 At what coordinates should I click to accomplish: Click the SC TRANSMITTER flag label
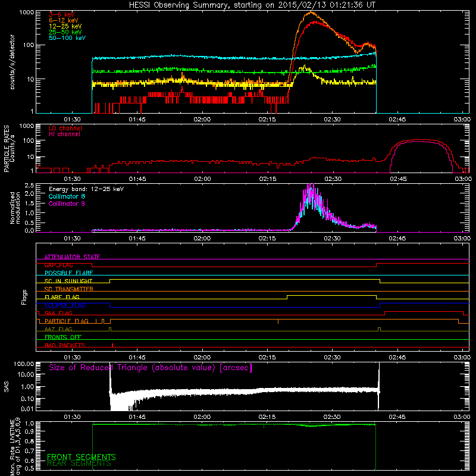69,289
